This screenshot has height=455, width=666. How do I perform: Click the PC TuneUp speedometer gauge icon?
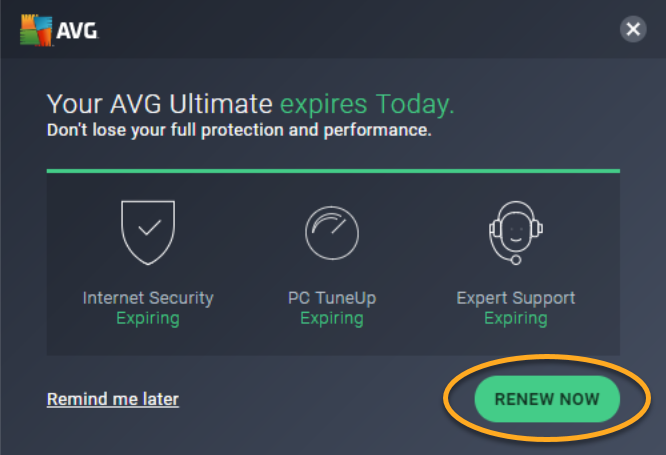[332, 233]
